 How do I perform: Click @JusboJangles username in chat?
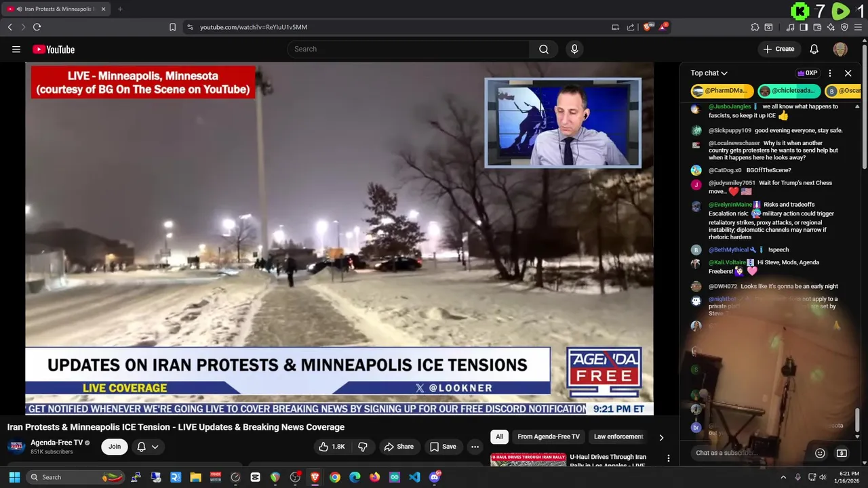tap(730, 106)
